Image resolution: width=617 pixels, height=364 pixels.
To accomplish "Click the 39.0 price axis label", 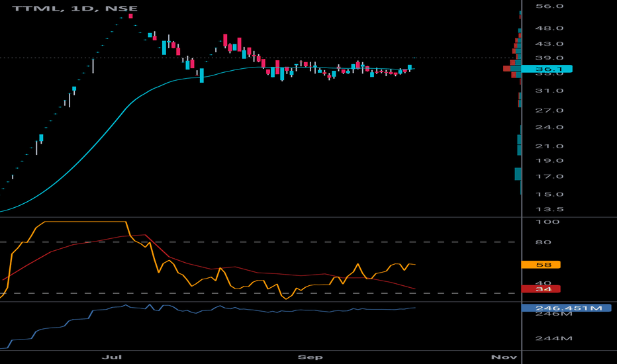I will click(x=549, y=58).
